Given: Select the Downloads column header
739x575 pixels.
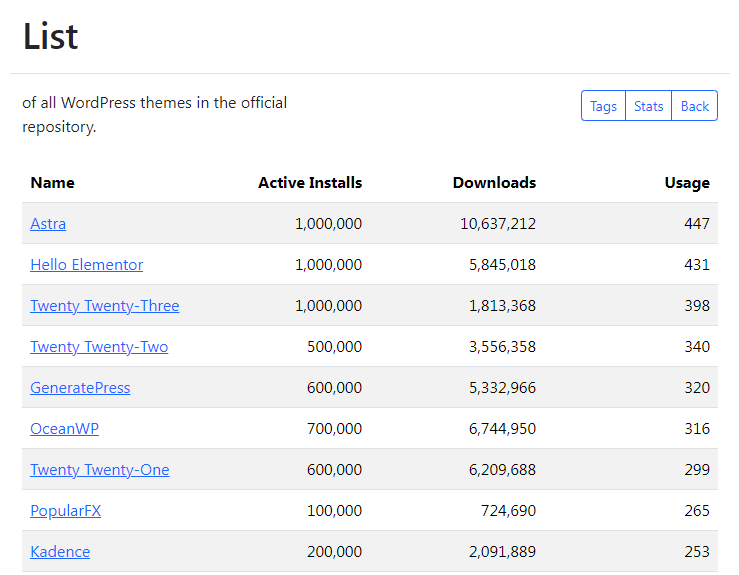Looking at the screenshot, I should click(494, 183).
